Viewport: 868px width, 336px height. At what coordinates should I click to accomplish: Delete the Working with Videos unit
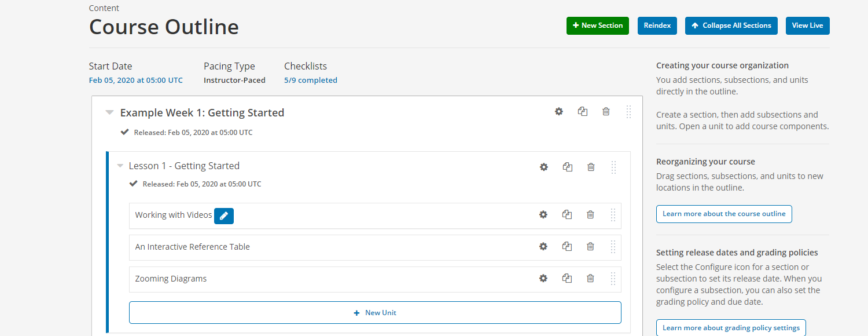pos(590,214)
